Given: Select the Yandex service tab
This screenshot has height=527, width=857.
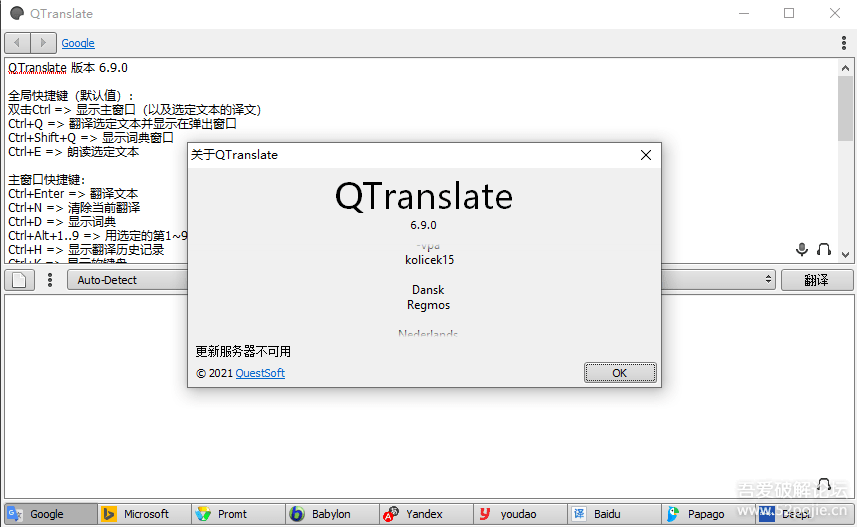Looking at the screenshot, I should pos(427,514).
